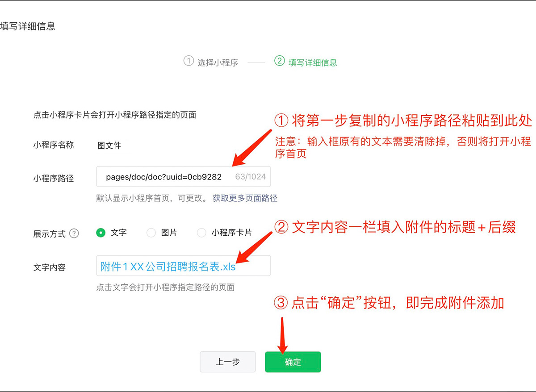Focus the 小程序路径 input with pages/doc path
The height and width of the screenshot is (392, 536).
coord(184,176)
